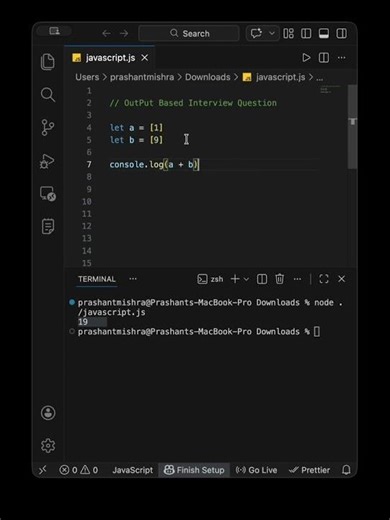Run the javascript.js file
390x520 pixels.
pyautogui.click(x=306, y=58)
